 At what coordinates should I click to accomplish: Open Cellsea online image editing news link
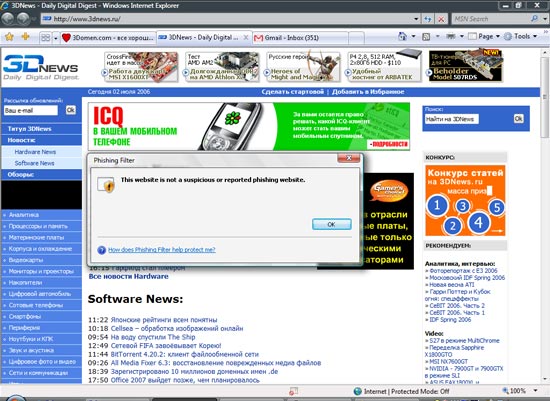[177, 329]
